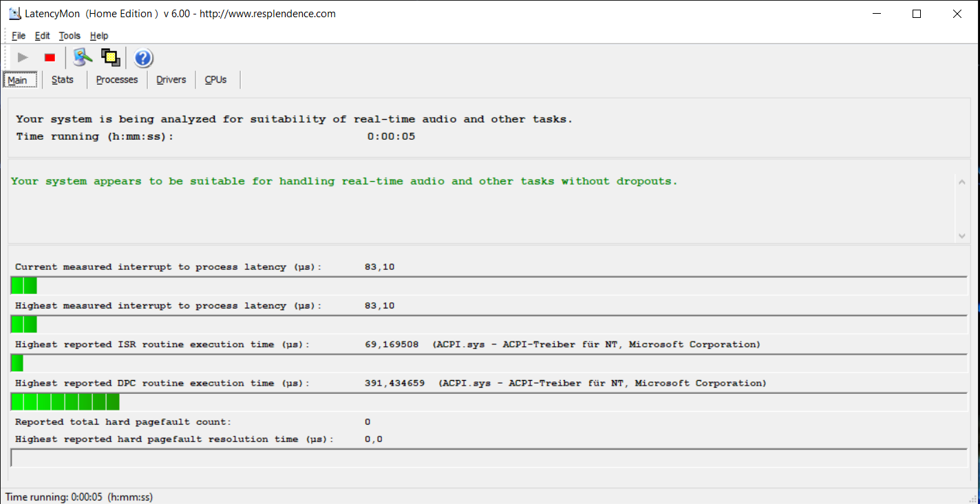Screen dimensions: 980x504
Task: Click the empty hard pagefault resolution bar
Action: (x=489, y=458)
